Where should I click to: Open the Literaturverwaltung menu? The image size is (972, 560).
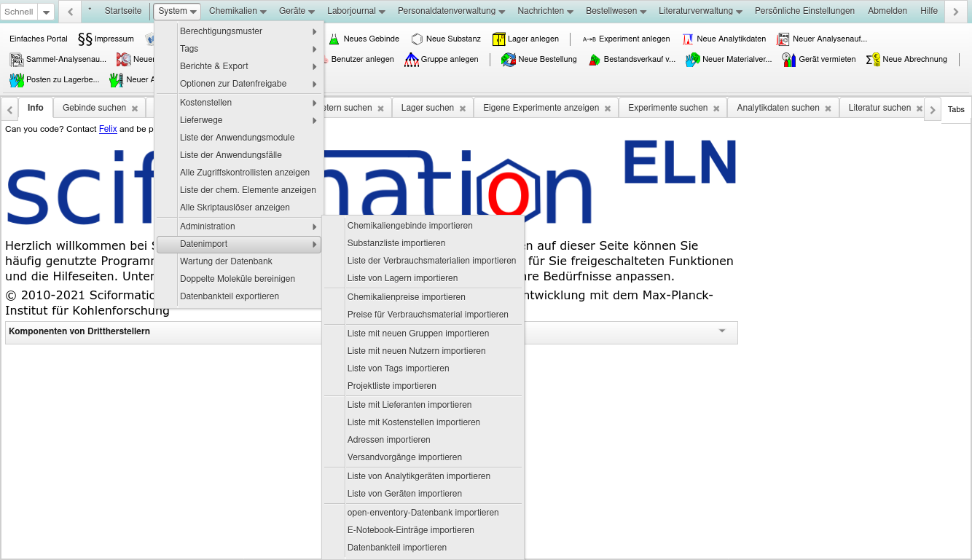[x=700, y=11]
